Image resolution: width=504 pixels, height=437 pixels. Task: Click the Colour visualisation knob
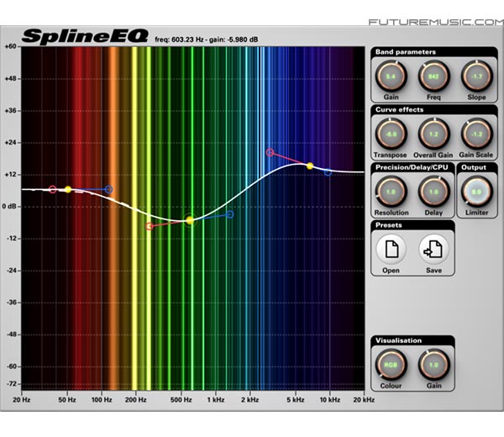click(391, 365)
